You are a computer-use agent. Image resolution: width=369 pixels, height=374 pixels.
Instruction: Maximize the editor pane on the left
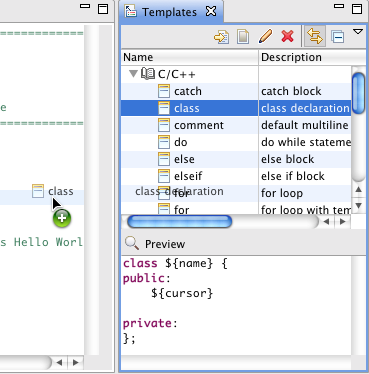pos(103,9)
